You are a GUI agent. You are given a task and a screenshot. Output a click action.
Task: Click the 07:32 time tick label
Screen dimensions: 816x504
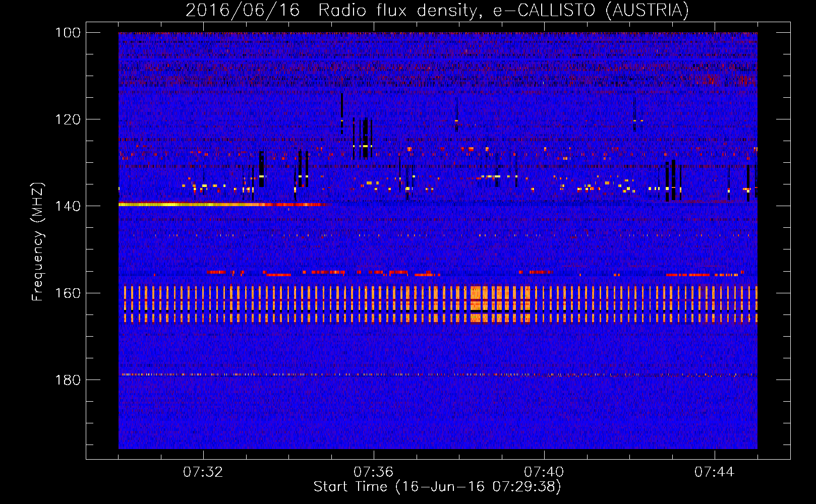[x=203, y=472]
